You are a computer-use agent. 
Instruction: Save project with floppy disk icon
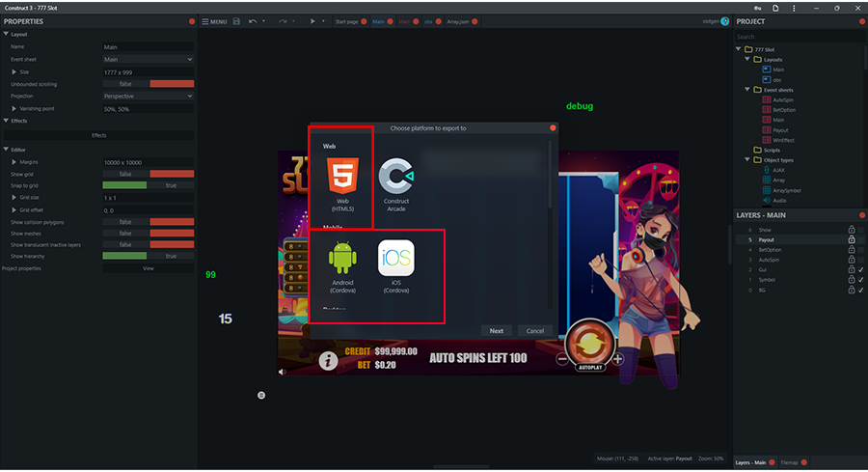tap(236, 21)
